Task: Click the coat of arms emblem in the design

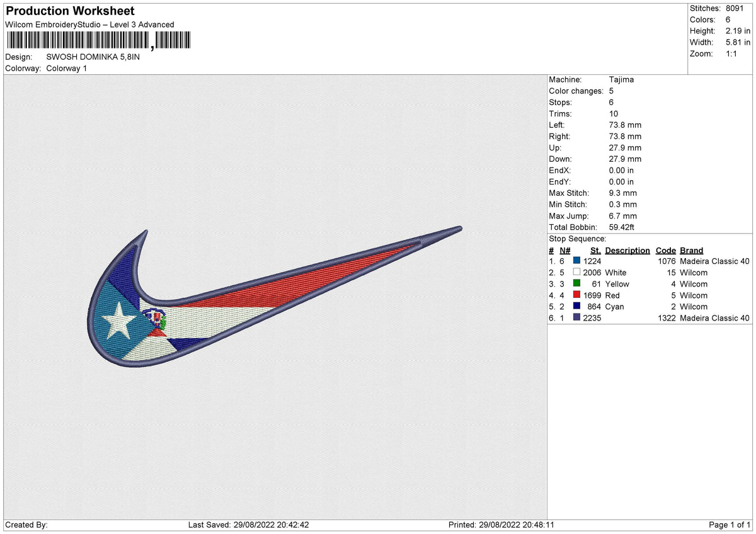Action: tap(154, 321)
